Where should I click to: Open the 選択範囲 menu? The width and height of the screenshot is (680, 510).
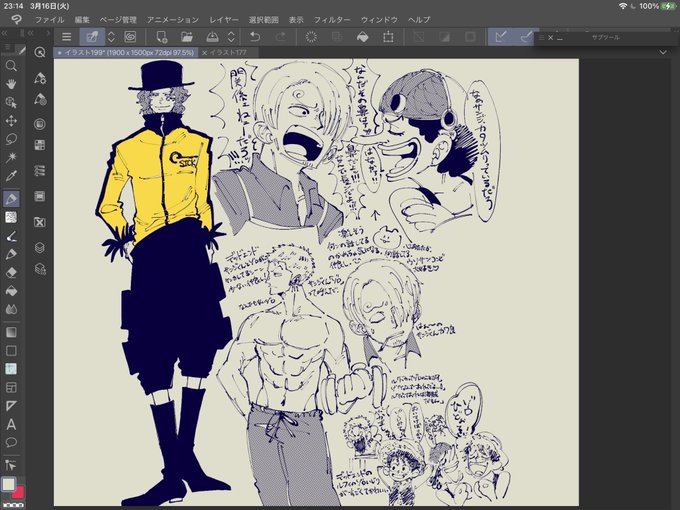[263, 20]
